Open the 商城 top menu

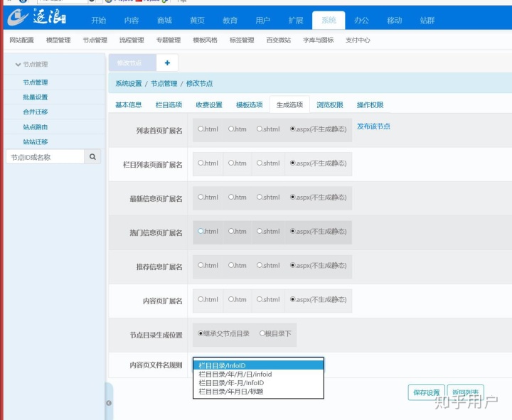click(x=164, y=21)
